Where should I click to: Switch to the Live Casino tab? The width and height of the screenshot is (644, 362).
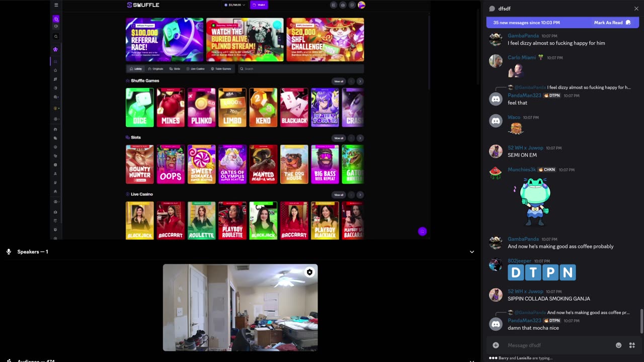pos(196,69)
